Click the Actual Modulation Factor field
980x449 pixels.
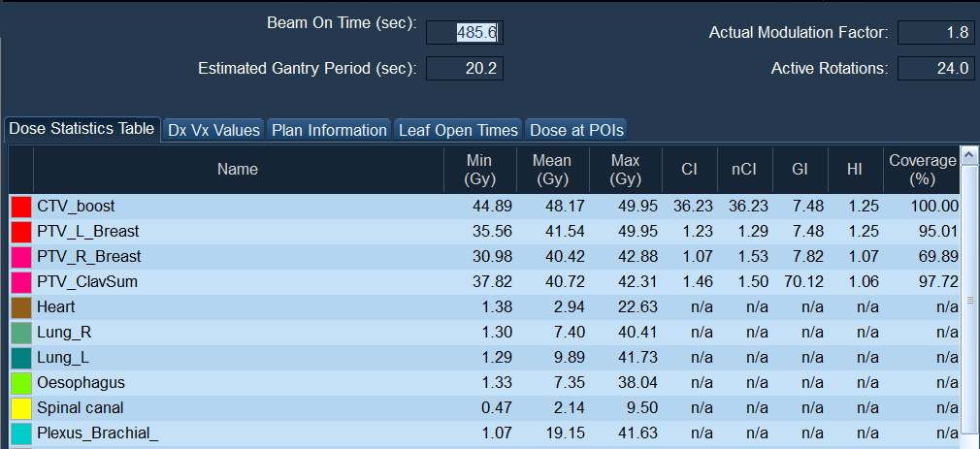point(935,33)
